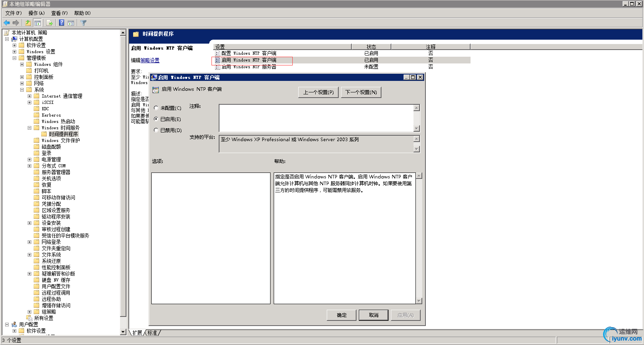The height and width of the screenshot is (345, 644).
Task: Expand the 控制面板 tree node
Action: [22, 77]
